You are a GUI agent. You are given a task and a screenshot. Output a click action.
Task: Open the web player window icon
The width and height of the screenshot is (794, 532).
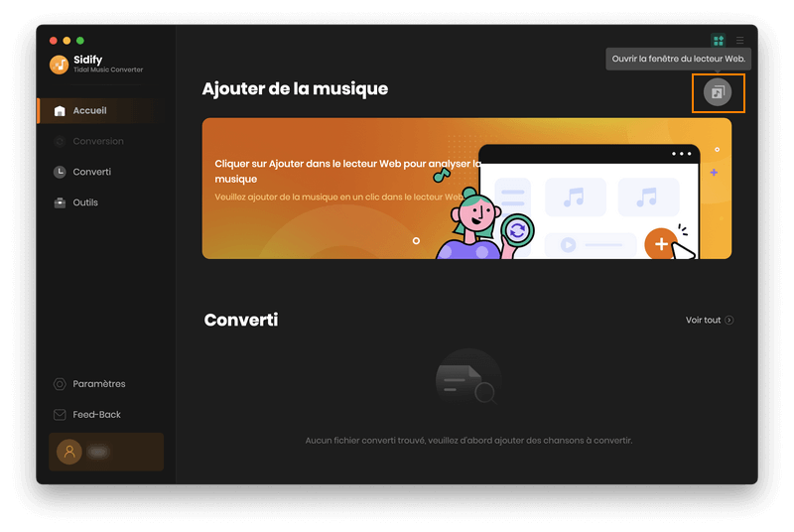tap(718, 92)
